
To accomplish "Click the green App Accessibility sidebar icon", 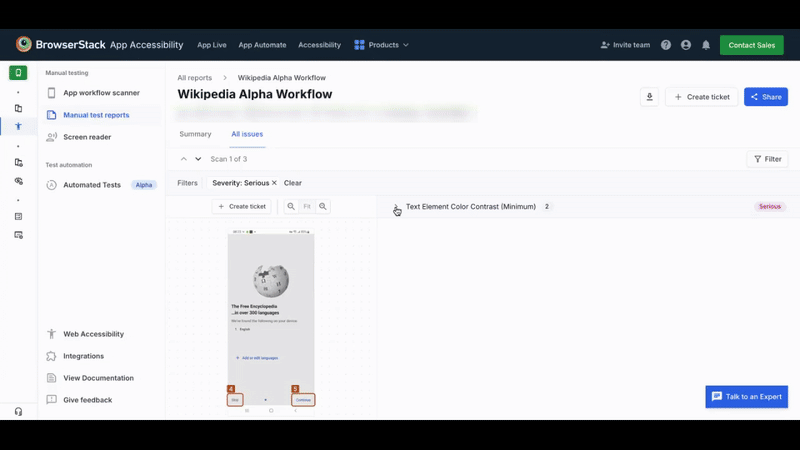I will [x=18, y=72].
